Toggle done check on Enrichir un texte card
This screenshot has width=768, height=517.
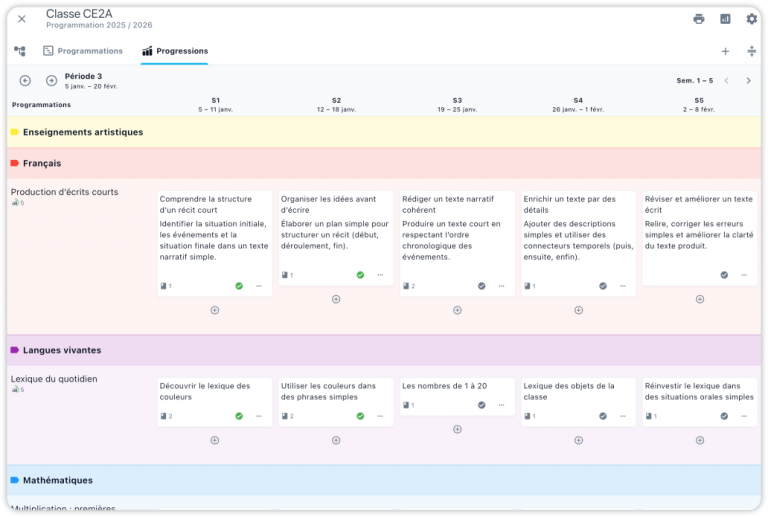[x=603, y=286]
